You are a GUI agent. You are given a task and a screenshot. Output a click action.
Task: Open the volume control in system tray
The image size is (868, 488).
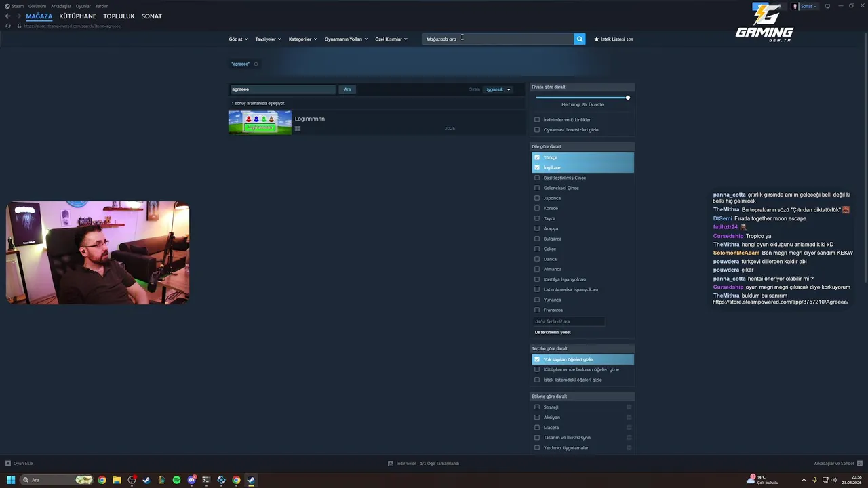[x=833, y=480]
